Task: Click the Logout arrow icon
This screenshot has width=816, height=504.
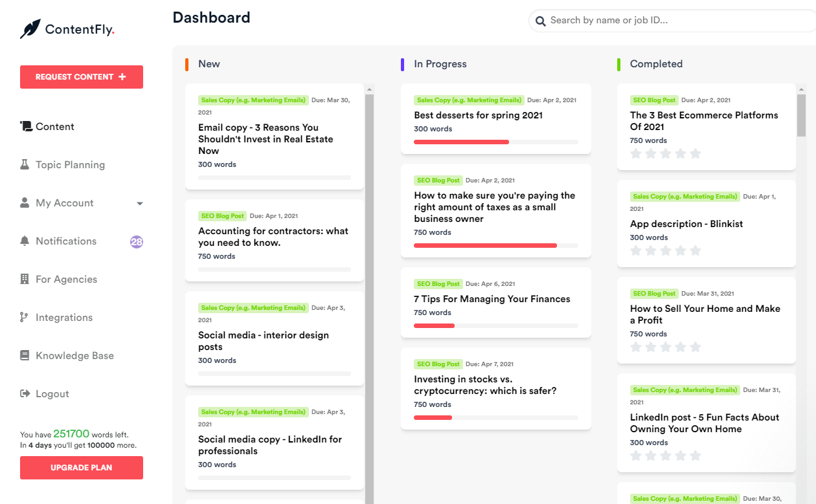Action: pyautogui.click(x=25, y=394)
